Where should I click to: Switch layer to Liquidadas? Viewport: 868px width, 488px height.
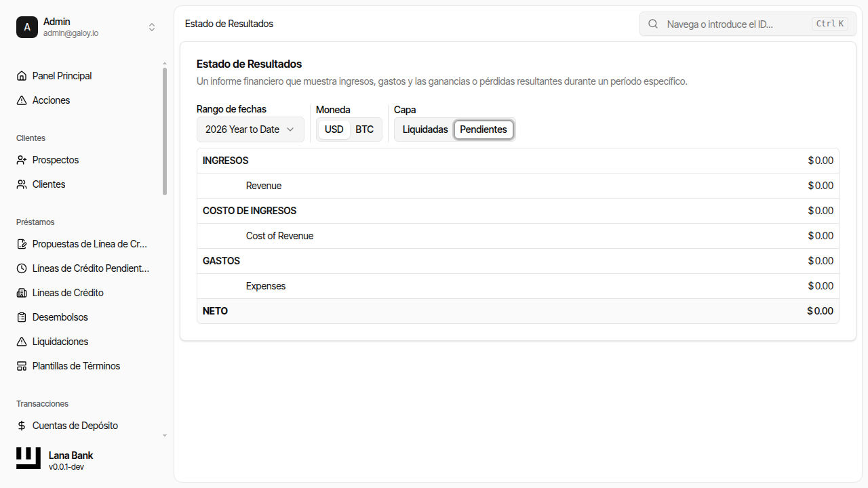click(x=425, y=129)
